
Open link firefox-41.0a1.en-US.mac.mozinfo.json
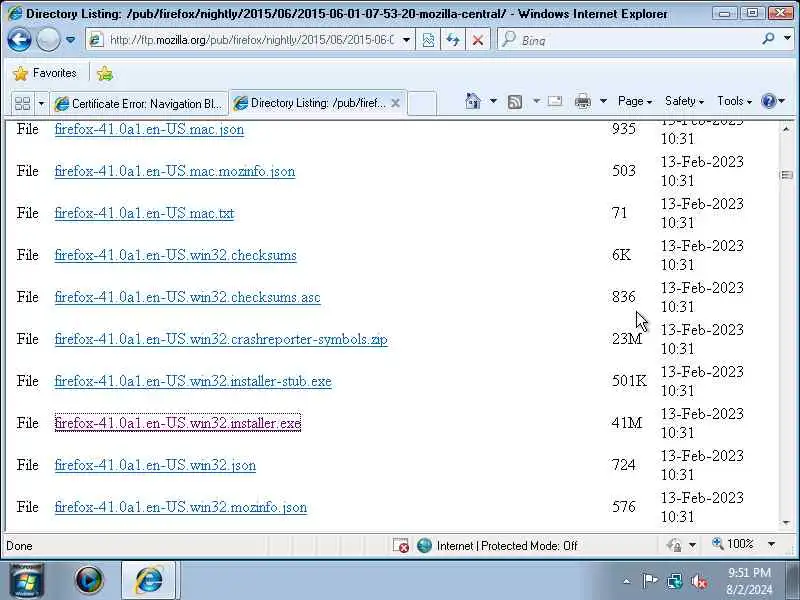pos(174,171)
